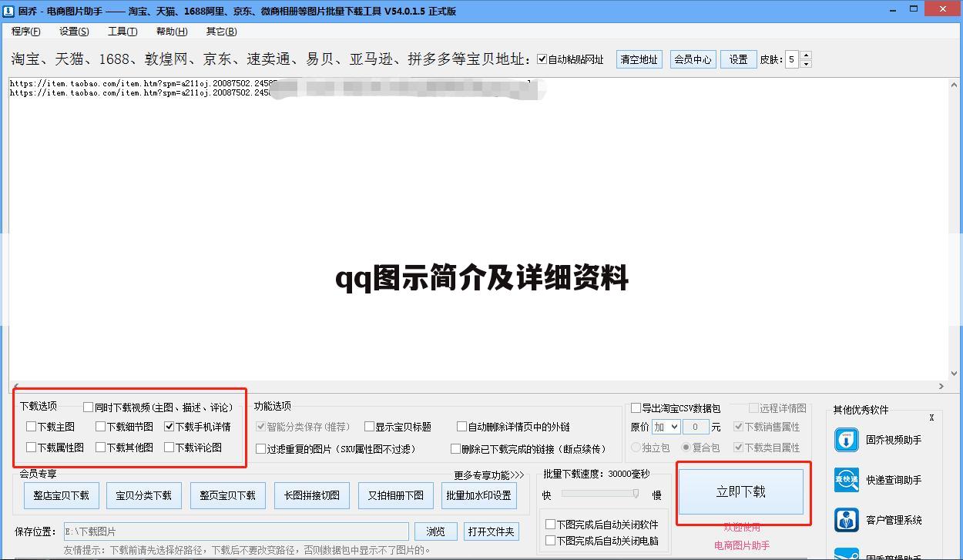This screenshot has height=560, width=963.
Task: Click the partially visible icon below 客户管理系统
Action: (847, 554)
